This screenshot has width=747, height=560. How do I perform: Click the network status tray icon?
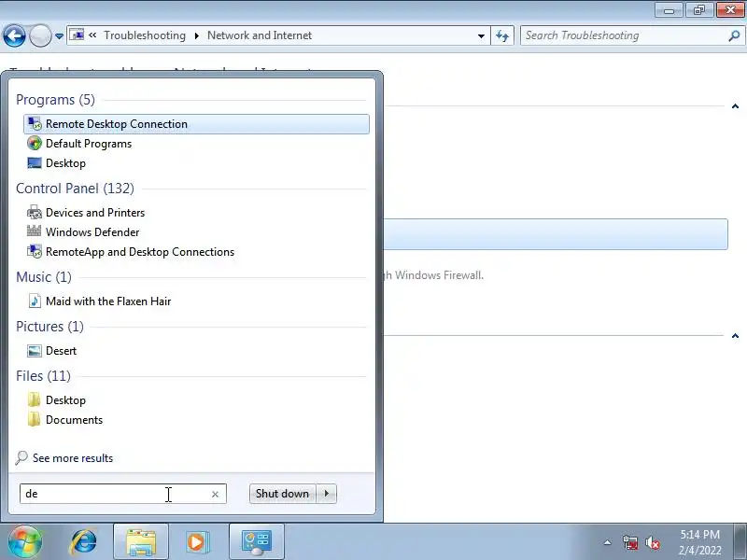(x=630, y=542)
